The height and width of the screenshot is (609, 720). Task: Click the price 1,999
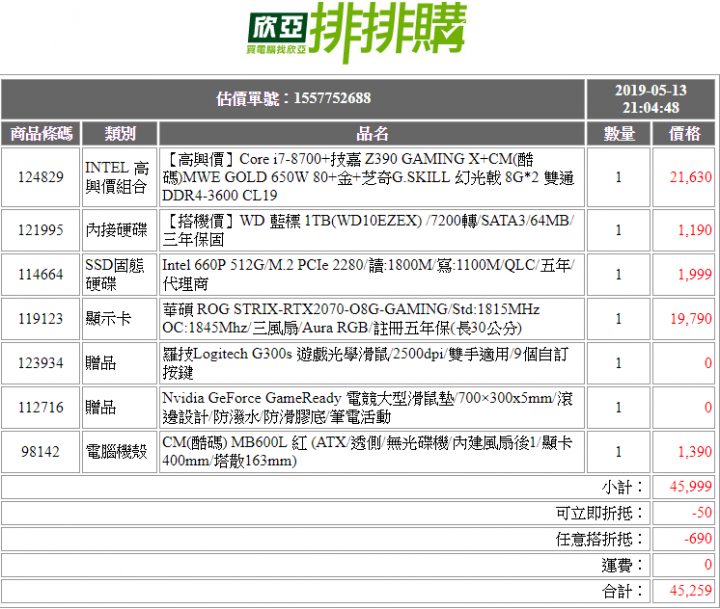pyautogui.click(x=695, y=274)
